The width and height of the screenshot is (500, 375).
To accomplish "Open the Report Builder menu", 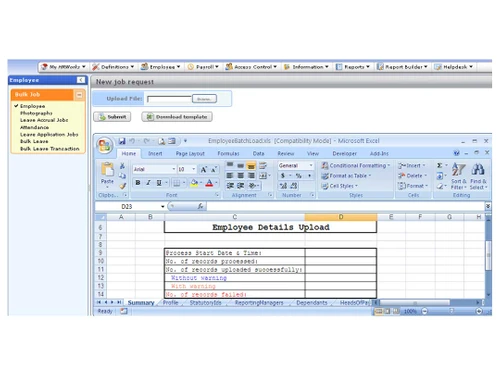I will (402, 67).
